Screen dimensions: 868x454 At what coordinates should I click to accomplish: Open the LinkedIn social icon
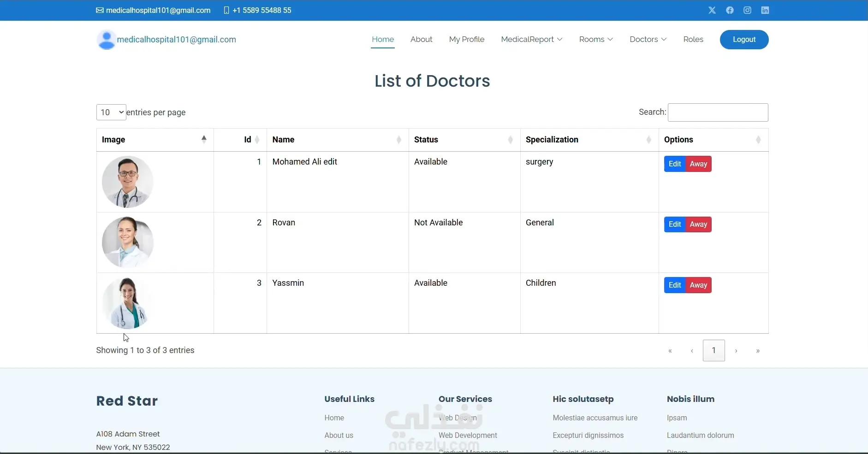pos(765,10)
